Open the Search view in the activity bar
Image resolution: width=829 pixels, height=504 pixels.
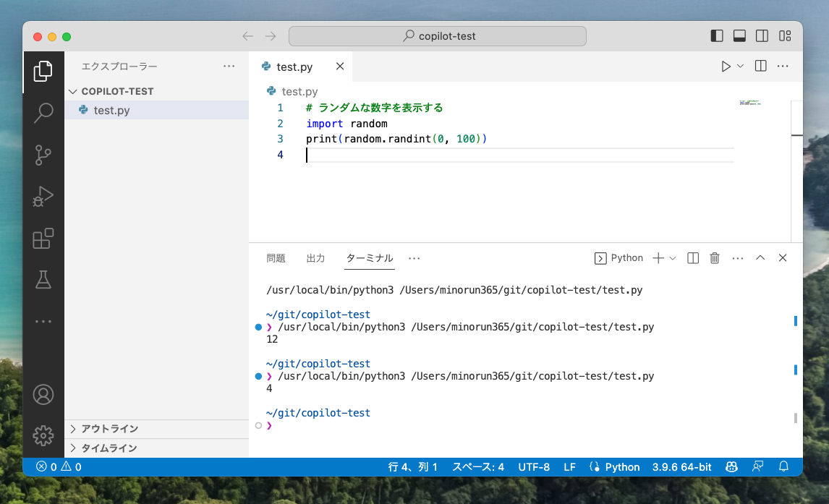point(43,113)
